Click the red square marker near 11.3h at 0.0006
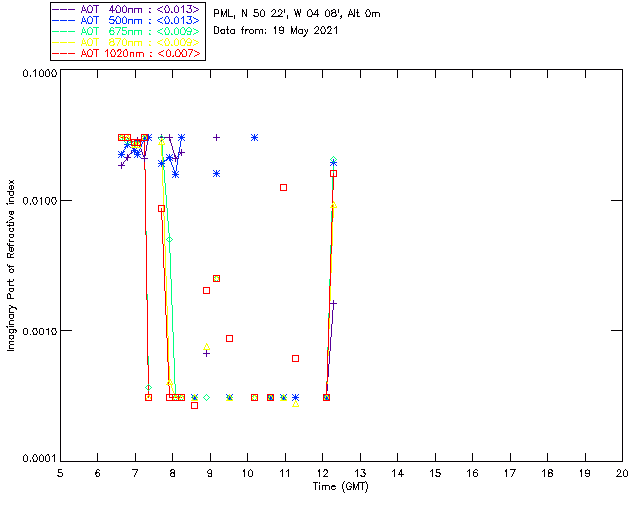Viewport: 640px width, 512px height. point(296,358)
